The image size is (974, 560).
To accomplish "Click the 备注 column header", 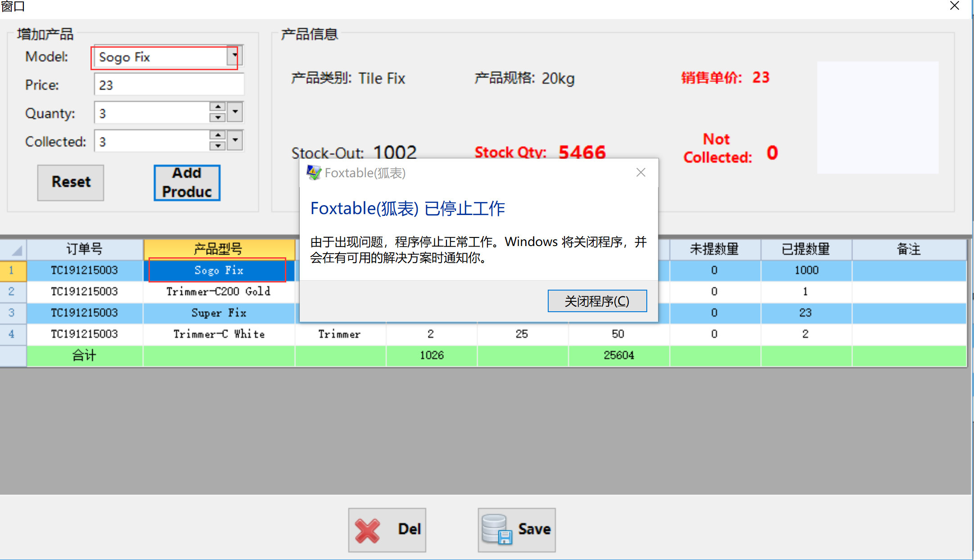I will pyautogui.click(x=909, y=249).
